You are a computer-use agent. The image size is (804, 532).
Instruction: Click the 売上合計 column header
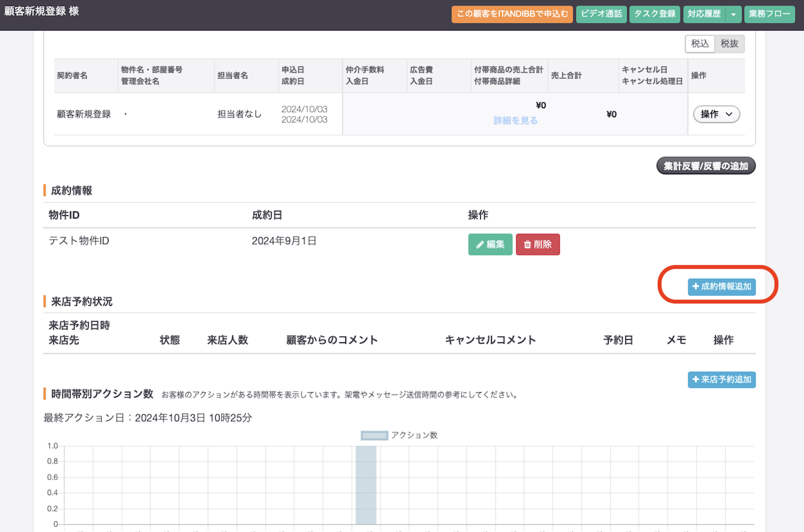566,76
